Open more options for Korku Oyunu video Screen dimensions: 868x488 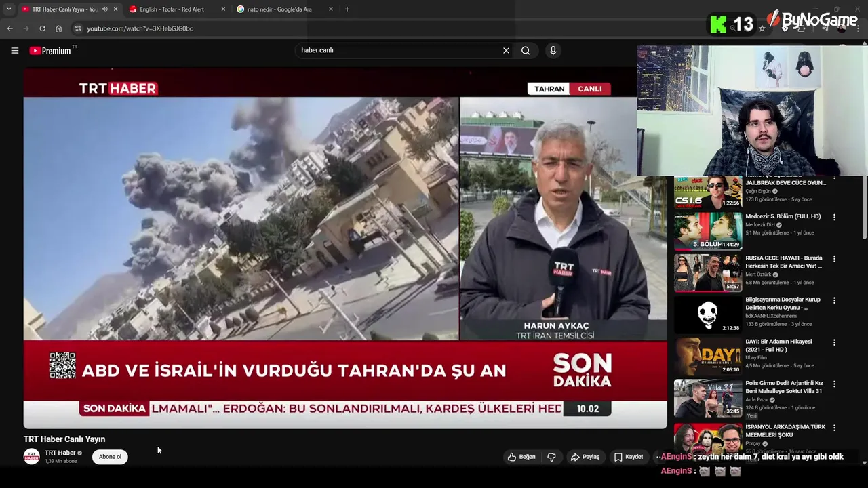pyautogui.click(x=834, y=300)
